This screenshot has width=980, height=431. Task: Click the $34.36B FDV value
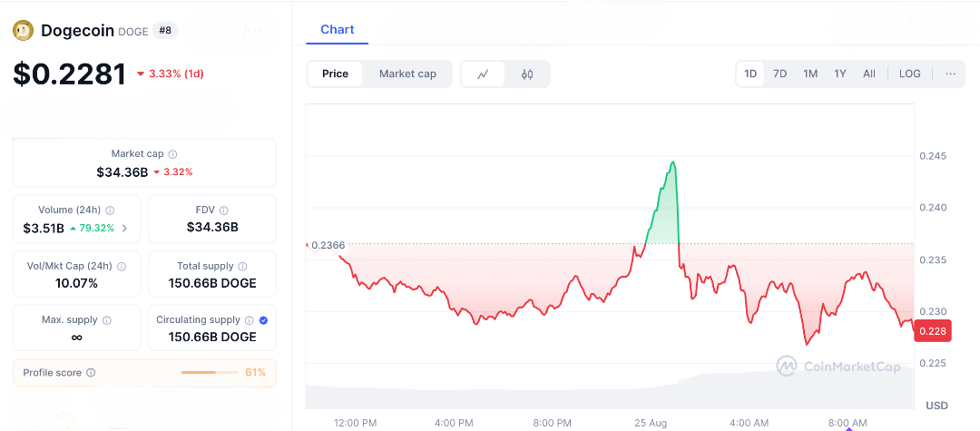pos(212,228)
